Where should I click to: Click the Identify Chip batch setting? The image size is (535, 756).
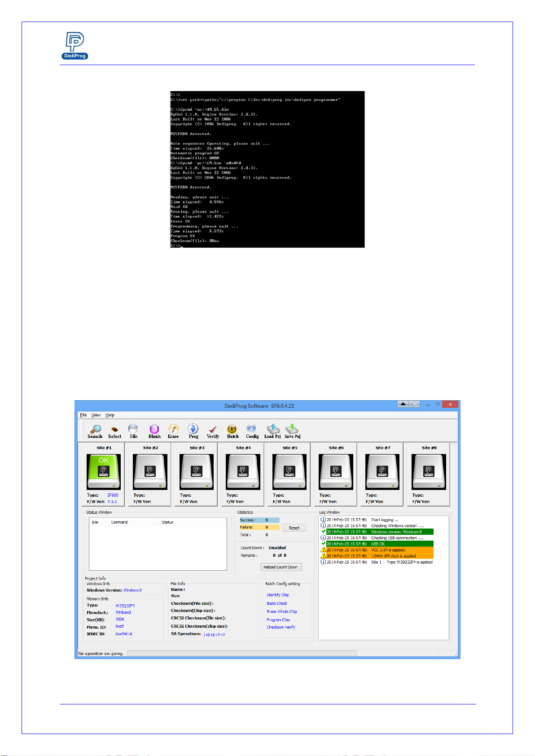tap(278, 595)
